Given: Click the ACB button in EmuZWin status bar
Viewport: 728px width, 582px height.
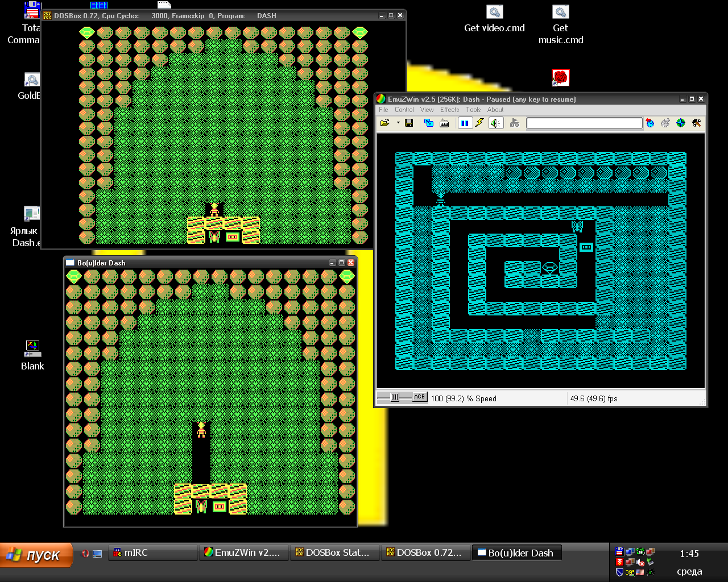Looking at the screenshot, I should click(x=420, y=397).
